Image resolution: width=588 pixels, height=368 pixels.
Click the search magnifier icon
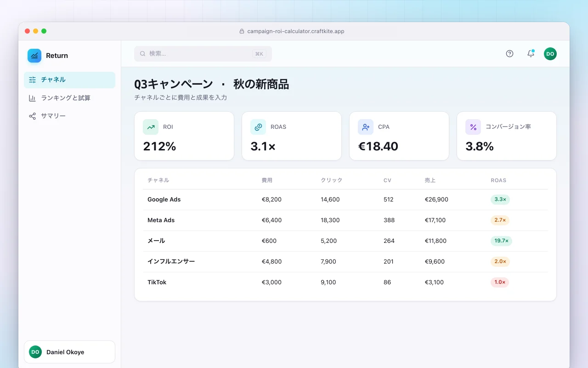(x=142, y=54)
